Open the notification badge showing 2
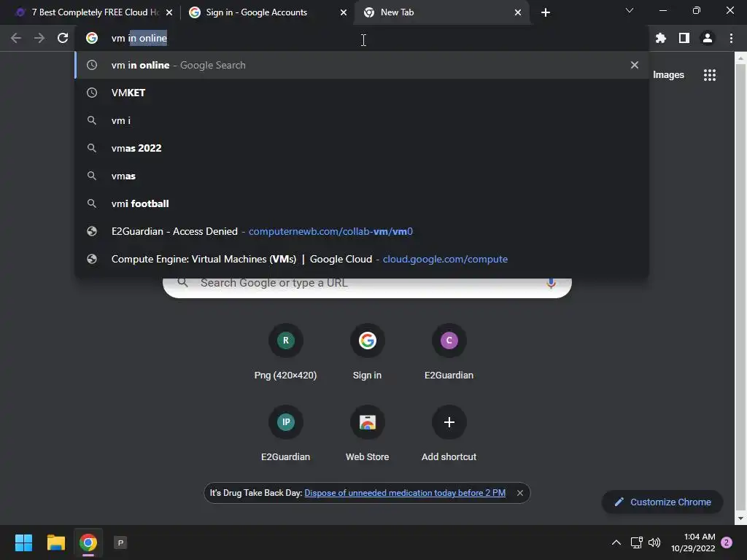Image resolution: width=747 pixels, height=560 pixels. point(727,542)
